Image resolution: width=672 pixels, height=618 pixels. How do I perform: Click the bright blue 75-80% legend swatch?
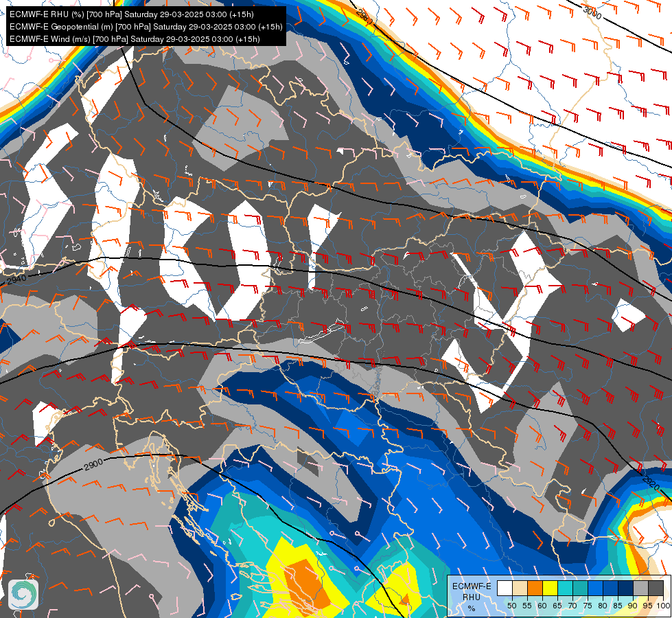596,588
